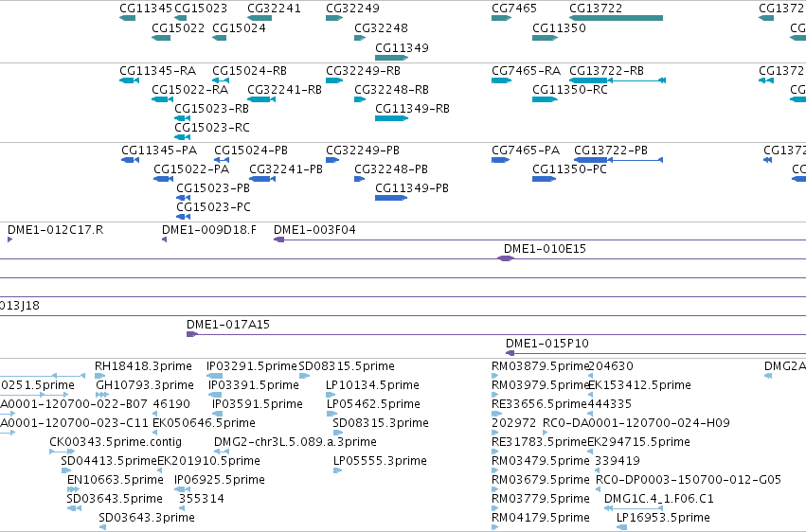Select EST EK050646.5prime
Viewport: 806px width, 532px height.
(204, 424)
